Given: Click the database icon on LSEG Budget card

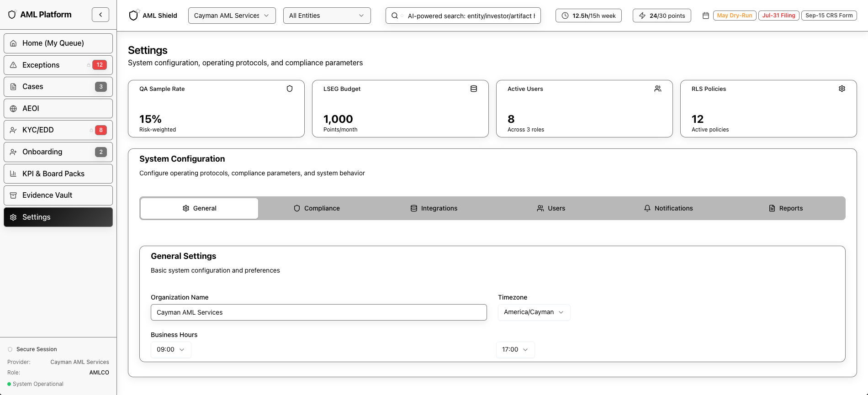Looking at the screenshot, I should (x=474, y=89).
